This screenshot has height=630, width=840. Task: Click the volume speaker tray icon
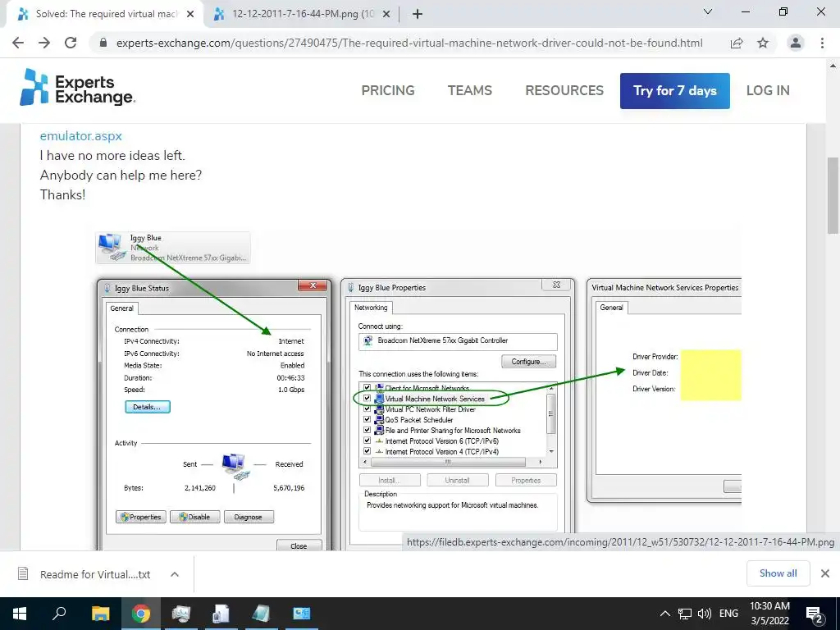pyautogui.click(x=704, y=614)
